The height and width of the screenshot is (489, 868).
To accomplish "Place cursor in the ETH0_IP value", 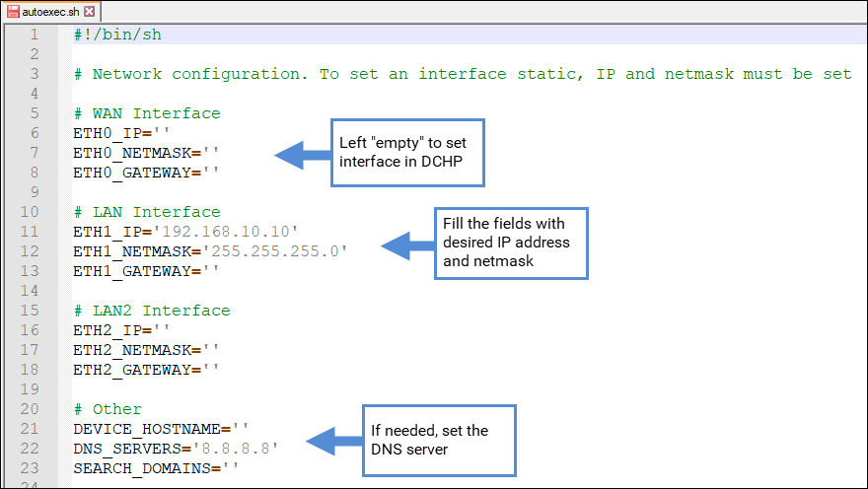I will point(162,133).
